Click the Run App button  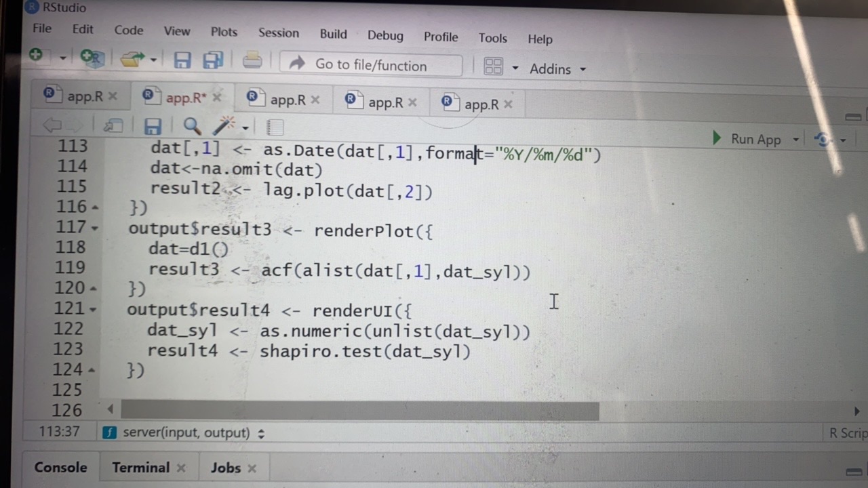[x=748, y=139]
